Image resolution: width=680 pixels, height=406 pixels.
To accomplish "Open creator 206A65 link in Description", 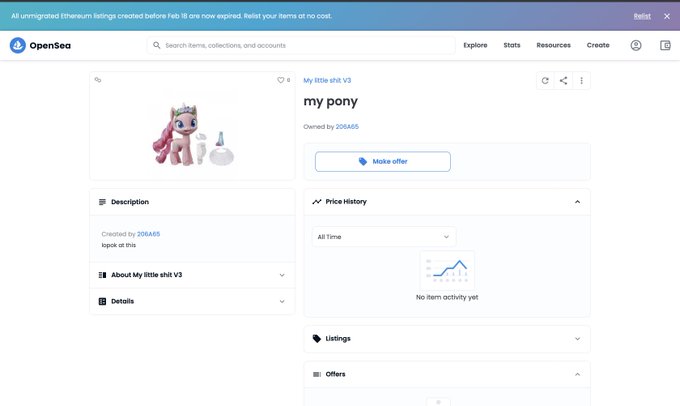I will pyautogui.click(x=148, y=234).
